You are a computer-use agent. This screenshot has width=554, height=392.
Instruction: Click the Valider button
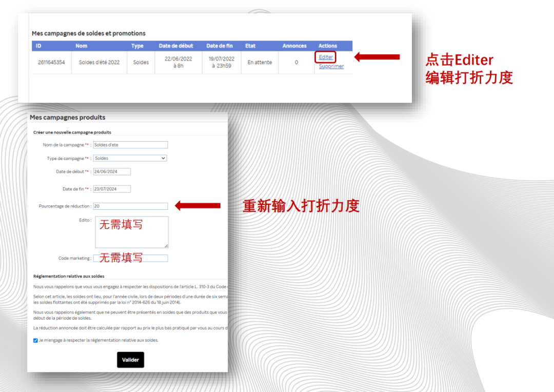pos(130,360)
